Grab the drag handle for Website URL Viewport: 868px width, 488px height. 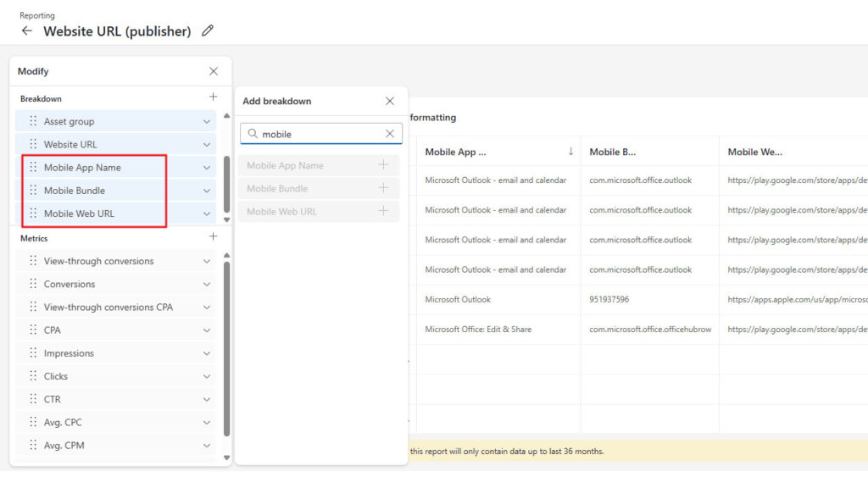[x=33, y=144]
